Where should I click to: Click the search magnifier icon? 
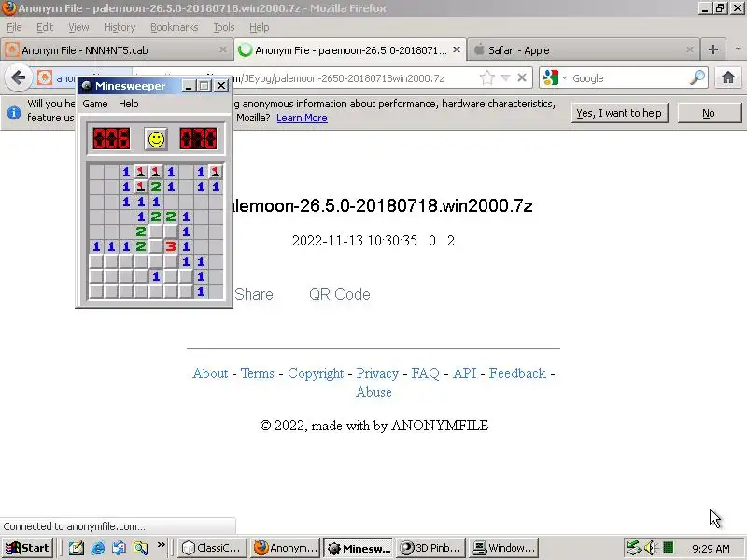pos(697,77)
